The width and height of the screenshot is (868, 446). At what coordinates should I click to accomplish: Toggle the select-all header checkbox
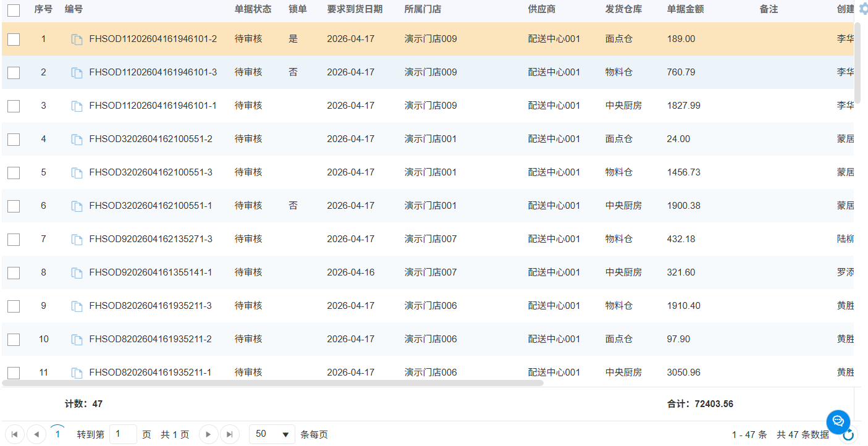pyautogui.click(x=14, y=10)
